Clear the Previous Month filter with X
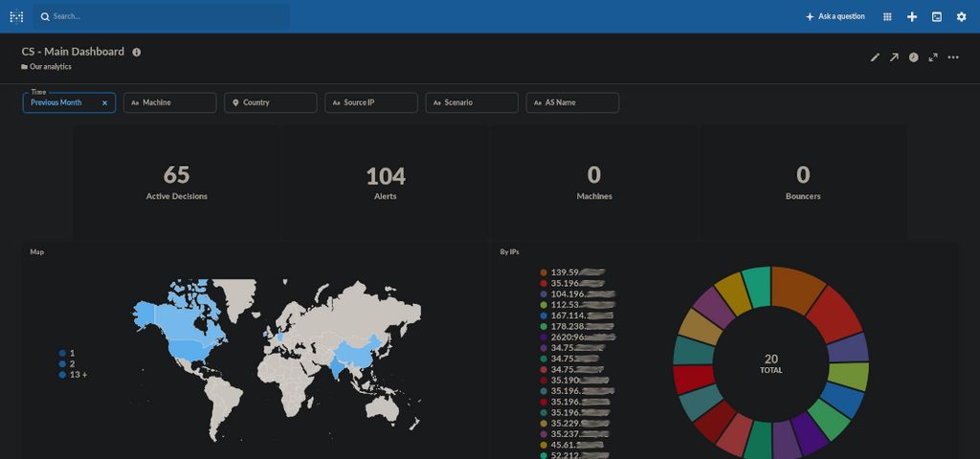 pyautogui.click(x=105, y=103)
